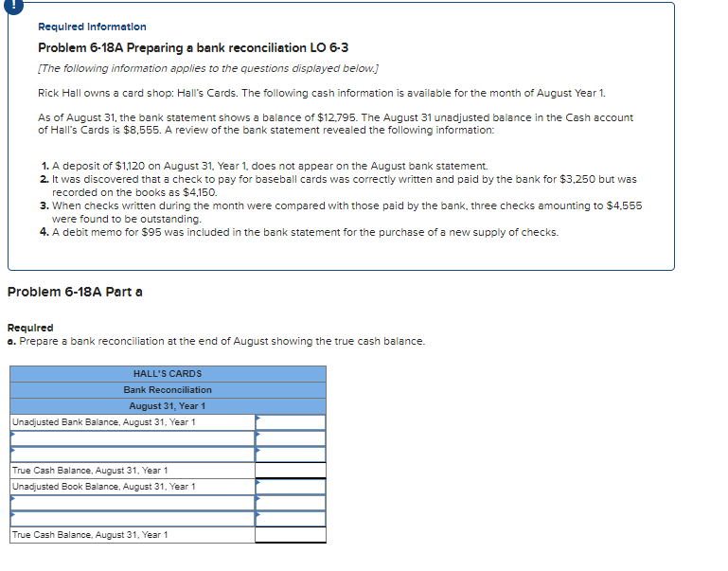
Task: Open first book adjustment description dropdown
Action: [133, 503]
